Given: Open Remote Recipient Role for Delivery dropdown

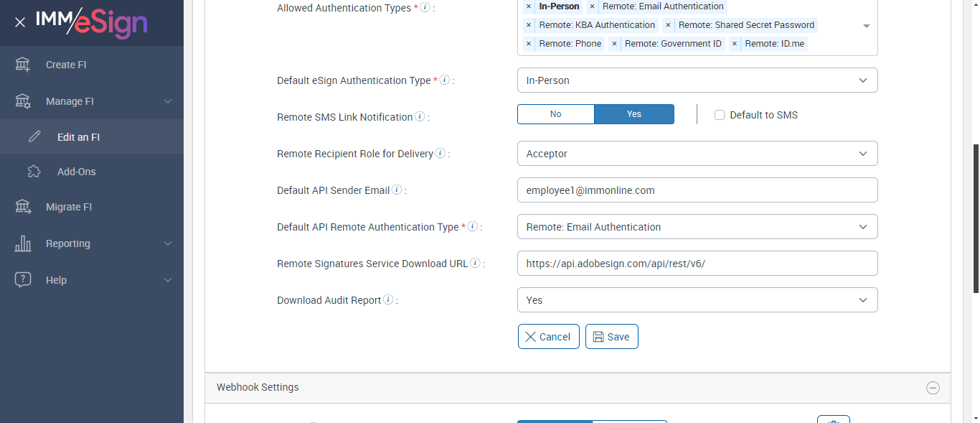Looking at the screenshot, I should point(697,154).
